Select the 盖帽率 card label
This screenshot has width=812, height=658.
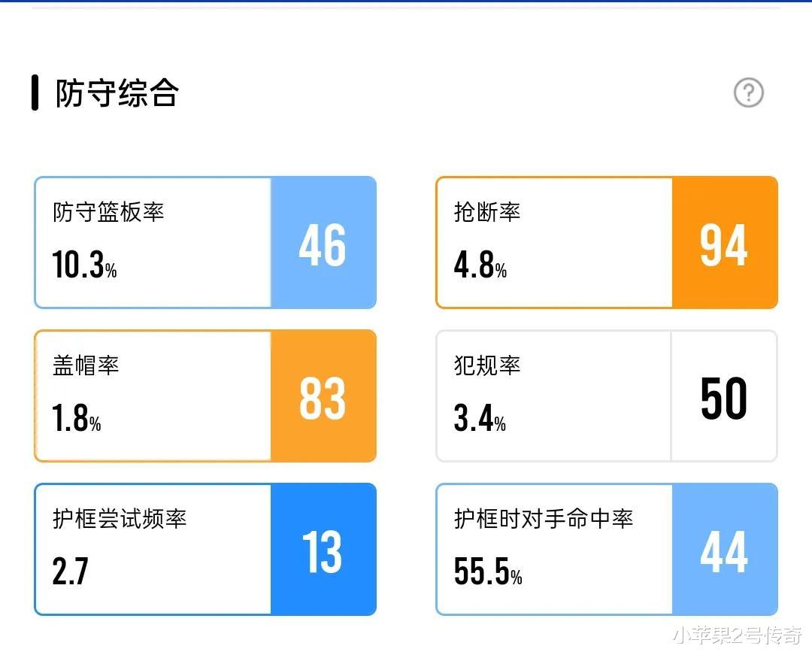pos(86,365)
